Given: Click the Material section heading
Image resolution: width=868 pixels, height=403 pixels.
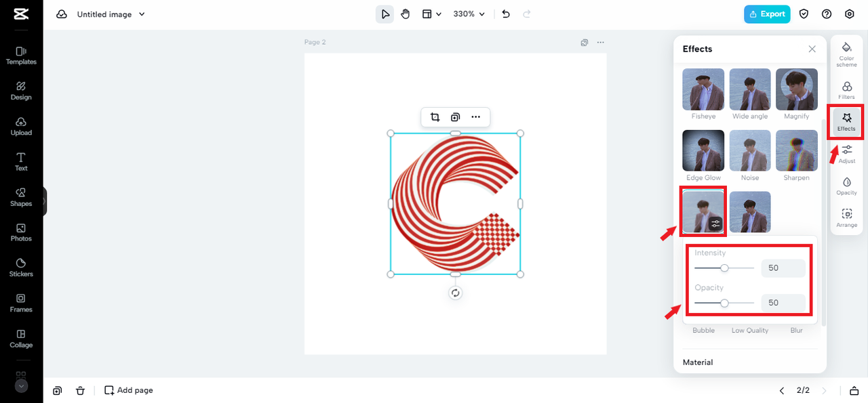Looking at the screenshot, I should pyautogui.click(x=698, y=362).
